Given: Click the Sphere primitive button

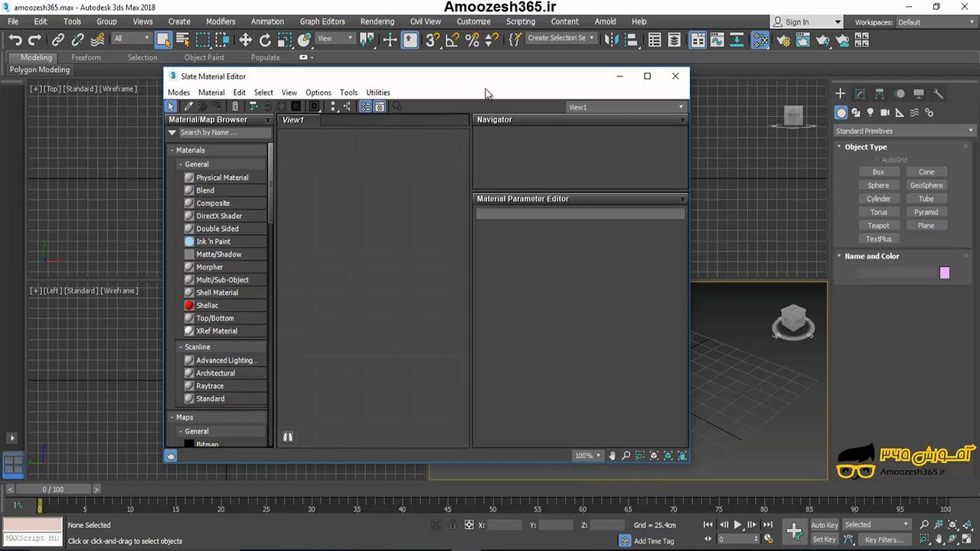Looking at the screenshot, I should 878,185.
